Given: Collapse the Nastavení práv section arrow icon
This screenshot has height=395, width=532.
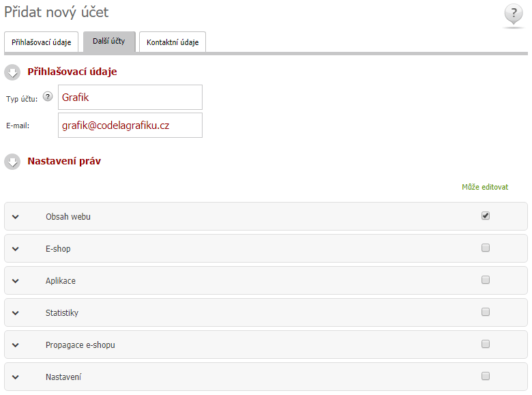Looking at the screenshot, I should point(12,162).
